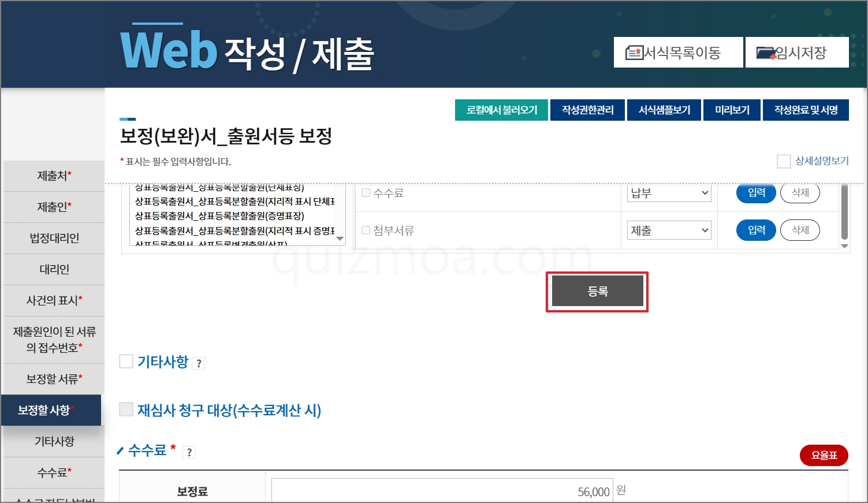The height and width of the screenshot is (503, 868).
Task: Go to the 제출인 section
Action: click(54, 207)
